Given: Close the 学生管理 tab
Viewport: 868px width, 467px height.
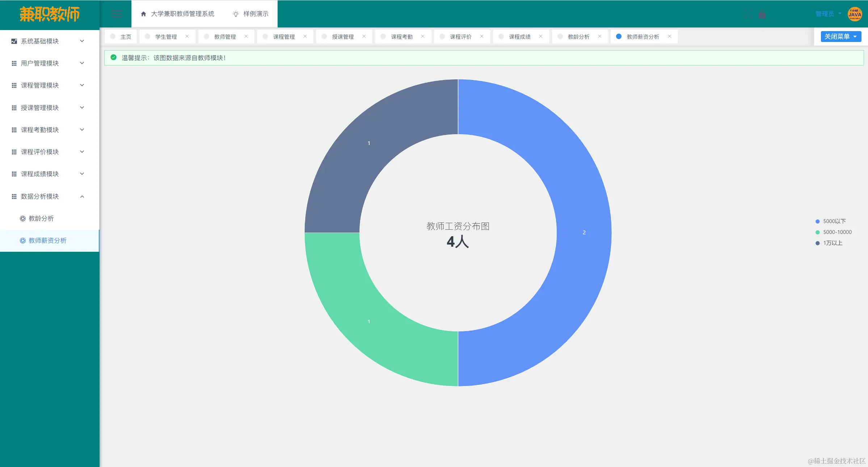Looking at the screenshot, I should [x=187, y=37].
